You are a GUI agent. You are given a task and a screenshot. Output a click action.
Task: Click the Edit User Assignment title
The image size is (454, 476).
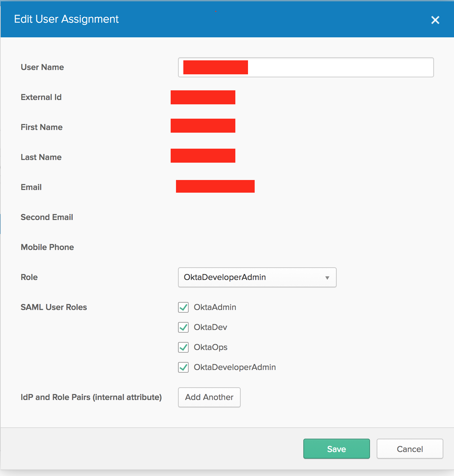pos(66,19)
